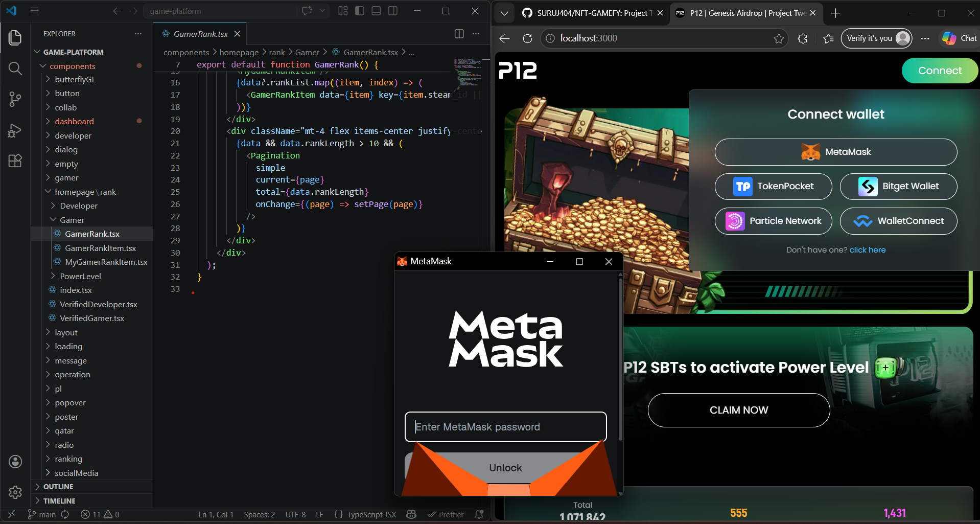980x524 pixels.
Task: Split the GamerRank.tsx editor to the right
Action: (459, 34)
